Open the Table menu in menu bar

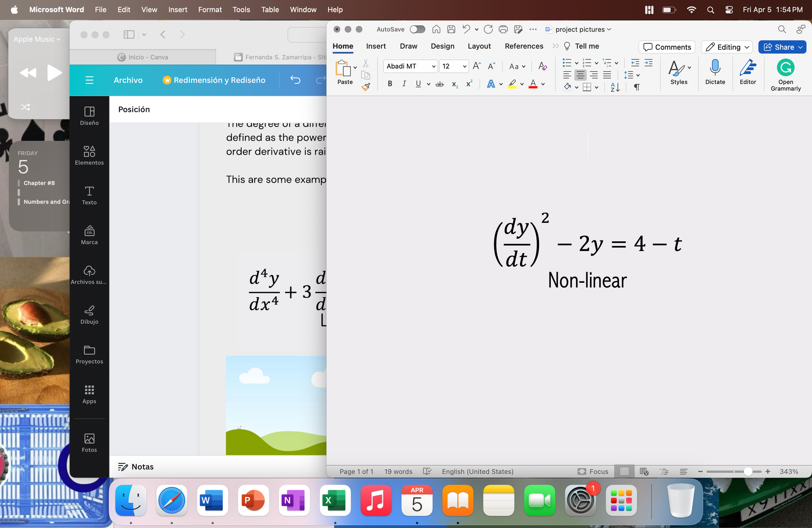click(270, 9)
